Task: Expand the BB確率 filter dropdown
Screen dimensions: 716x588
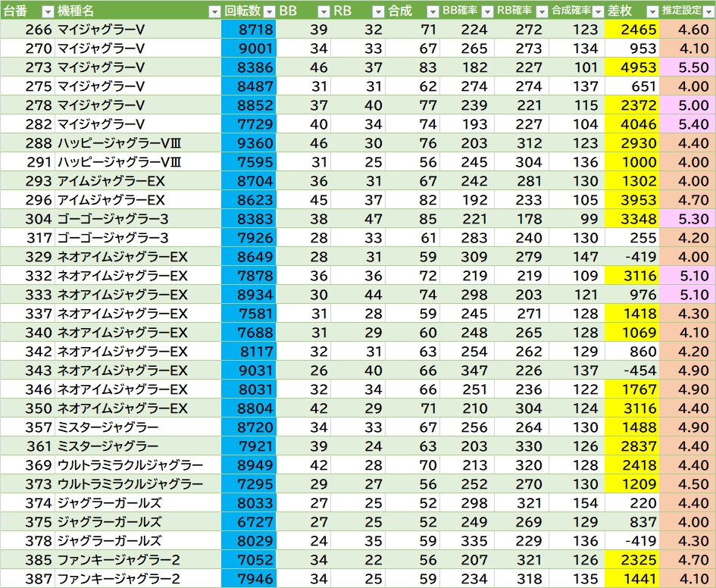Action: coord(487,11)
